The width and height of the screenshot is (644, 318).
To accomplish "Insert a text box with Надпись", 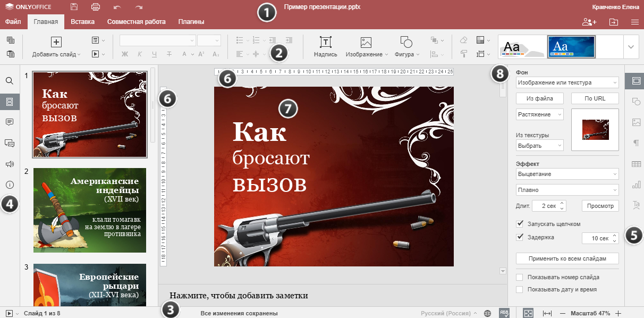I will (x=325, y=47).
